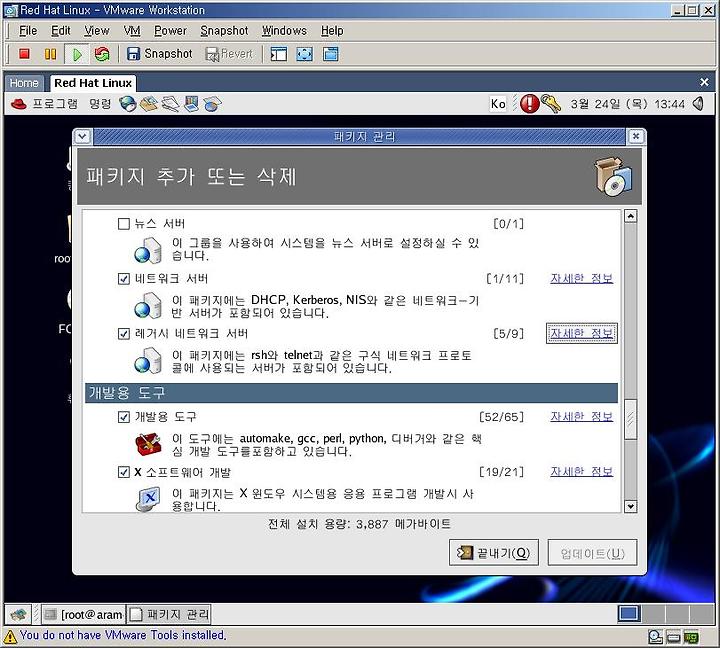Open the Edit menu
This screenshot has width=720, height=648.
61,31
